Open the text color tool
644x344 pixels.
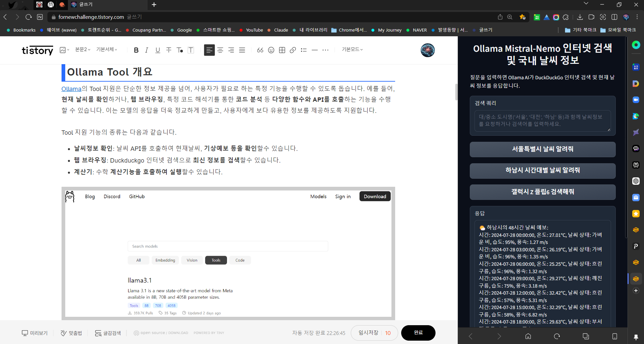[x=180, y=50]
